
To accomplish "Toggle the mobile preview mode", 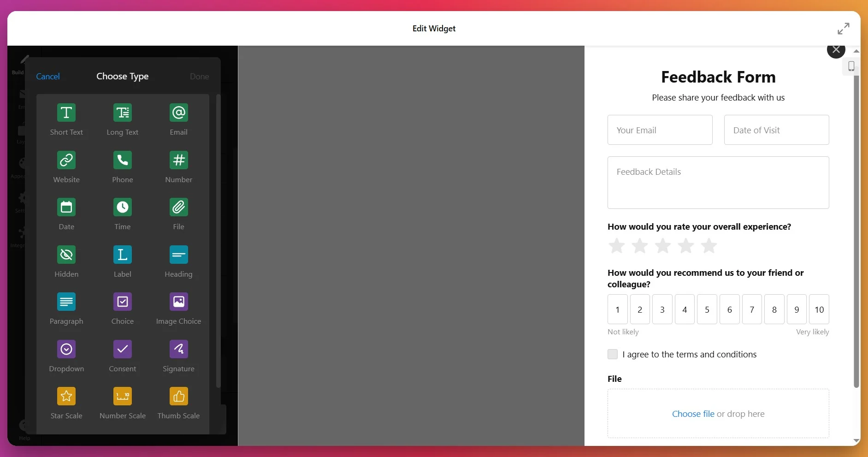I will [x=851, y=66].
